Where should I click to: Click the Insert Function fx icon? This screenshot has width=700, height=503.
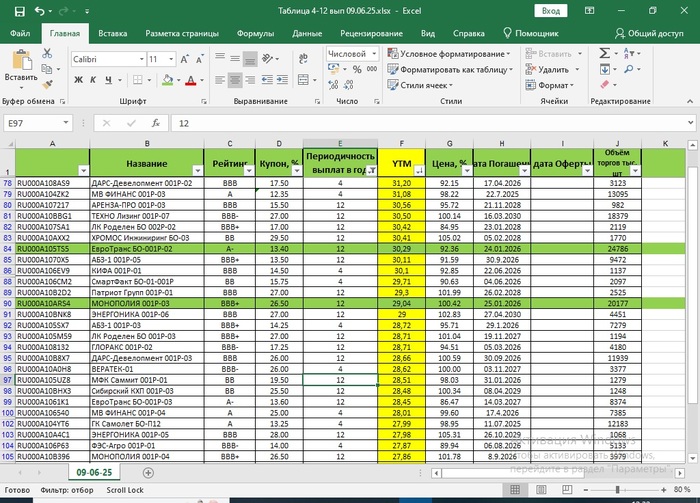click(x=155, y=123)
